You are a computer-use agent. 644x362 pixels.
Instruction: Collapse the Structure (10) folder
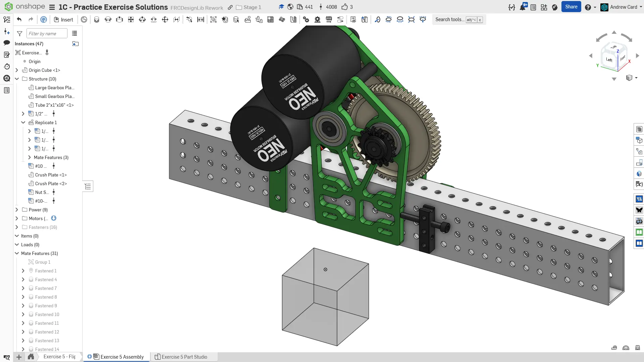click(x=17, y=79)
